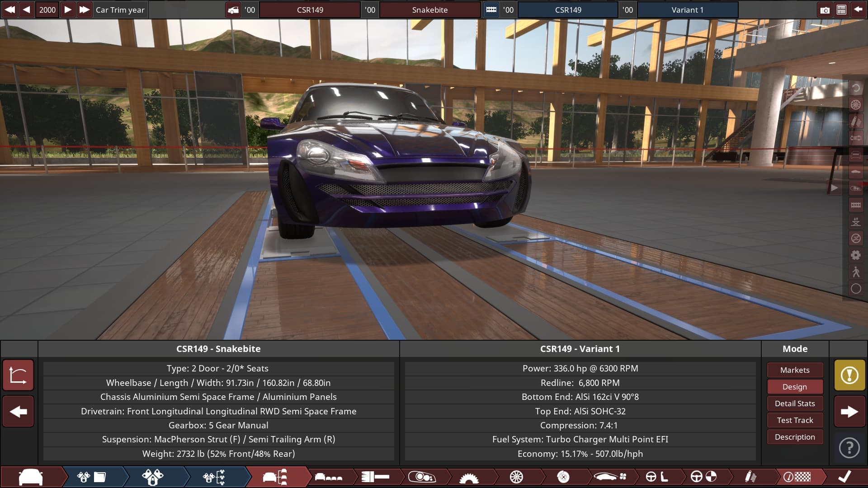Click the warnings exclamation icon

[849, 375]
